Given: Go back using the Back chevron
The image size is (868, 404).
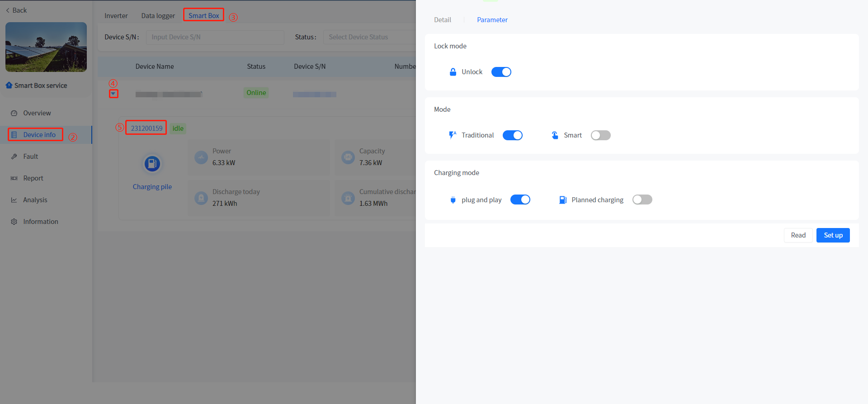Looking at the screenshot, I should point(8,10).
